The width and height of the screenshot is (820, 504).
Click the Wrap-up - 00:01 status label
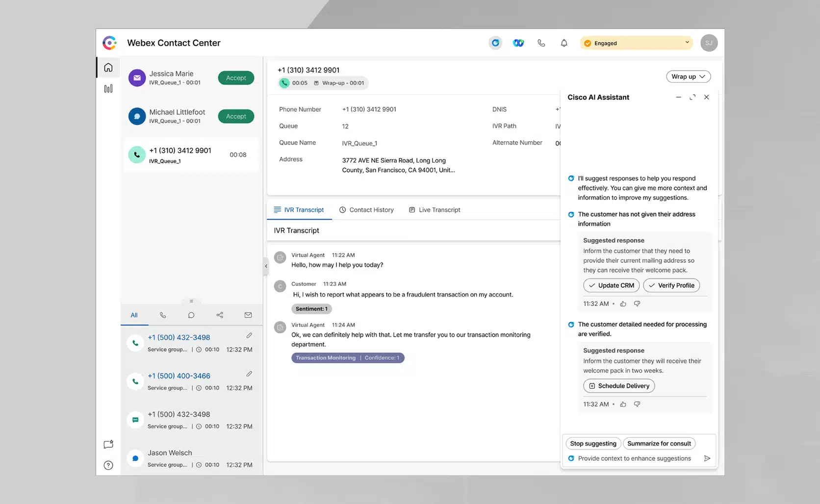[x=339, y=83]
